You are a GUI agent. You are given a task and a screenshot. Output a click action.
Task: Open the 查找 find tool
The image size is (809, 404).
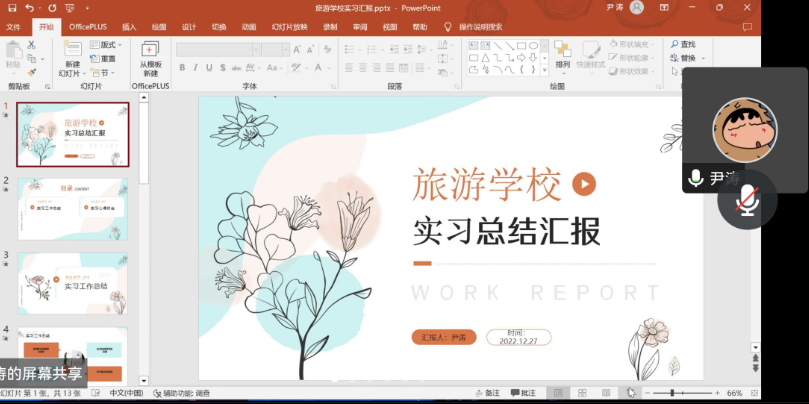pyautogui.click(x=682, y=45)
